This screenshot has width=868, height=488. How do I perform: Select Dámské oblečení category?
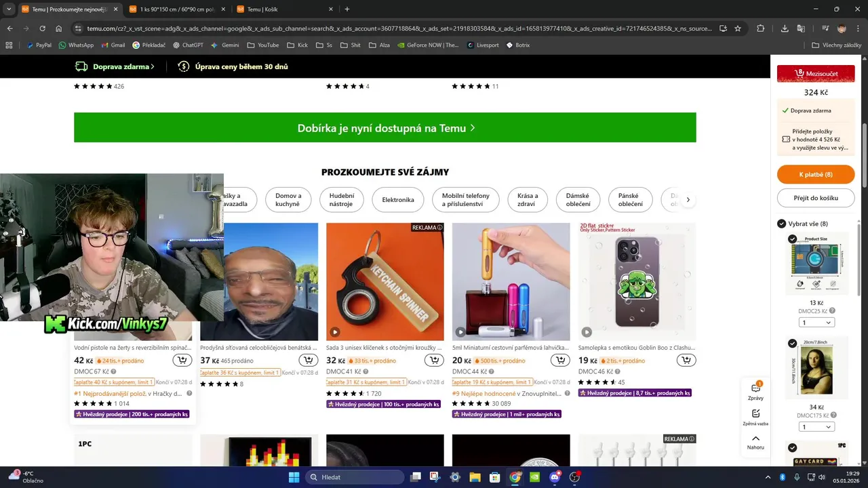click(578, 200)
